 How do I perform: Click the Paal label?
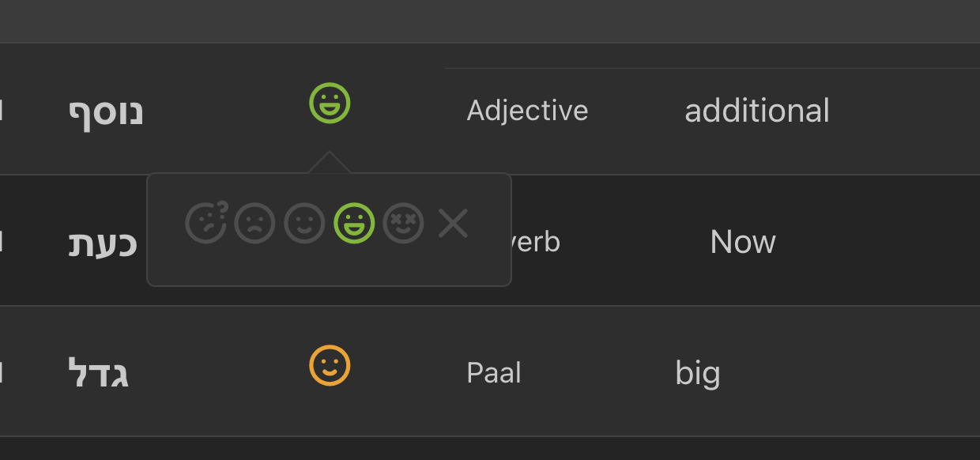[494, 373]
